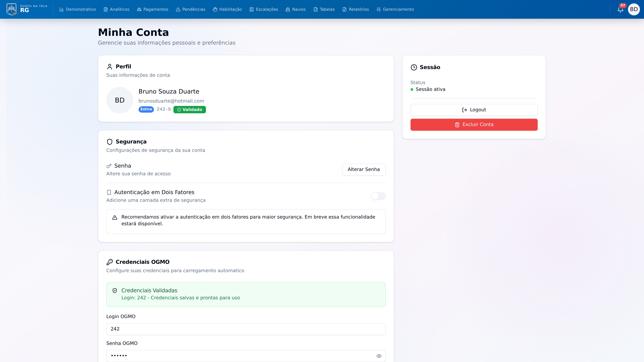
Task: Open Escalações page
Action: click(264, 9)
